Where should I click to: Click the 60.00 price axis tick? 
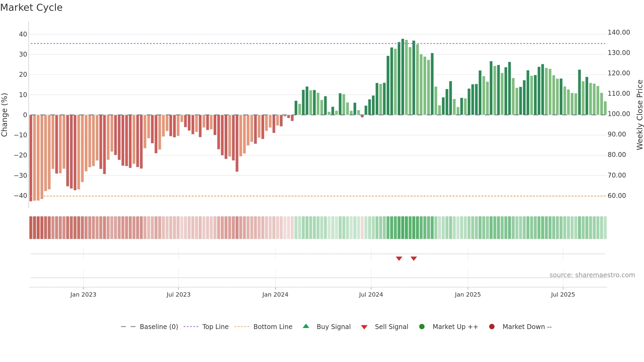[x=617, y=196]
